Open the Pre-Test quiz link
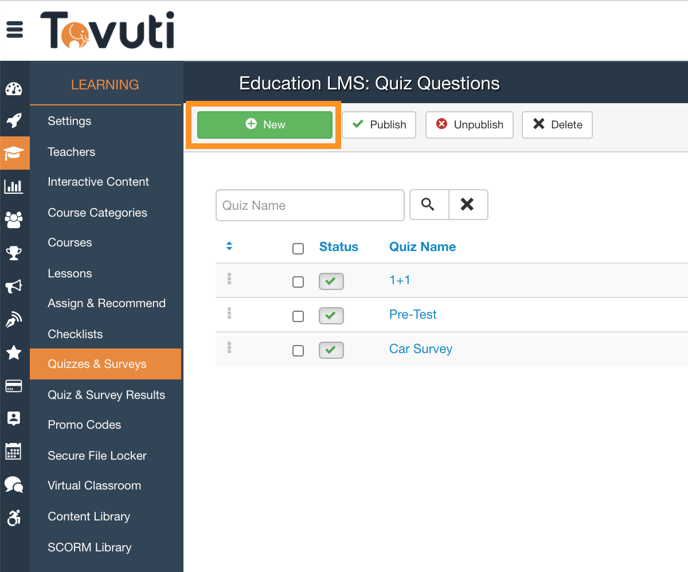The height and width of the screenshot is (572, 688). 412,314
